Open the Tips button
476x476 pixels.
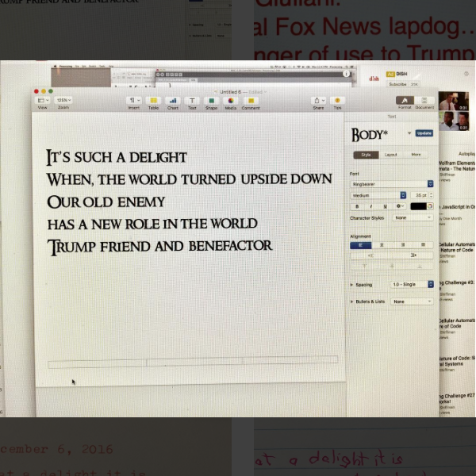[x=337, y=100]
